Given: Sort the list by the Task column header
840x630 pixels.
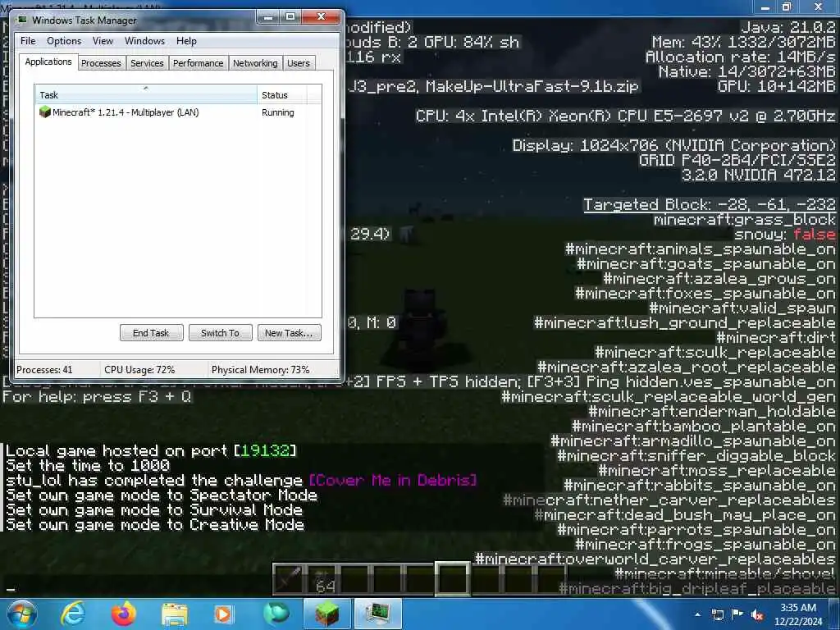Looking at the screenshot, I should [146, 95].
